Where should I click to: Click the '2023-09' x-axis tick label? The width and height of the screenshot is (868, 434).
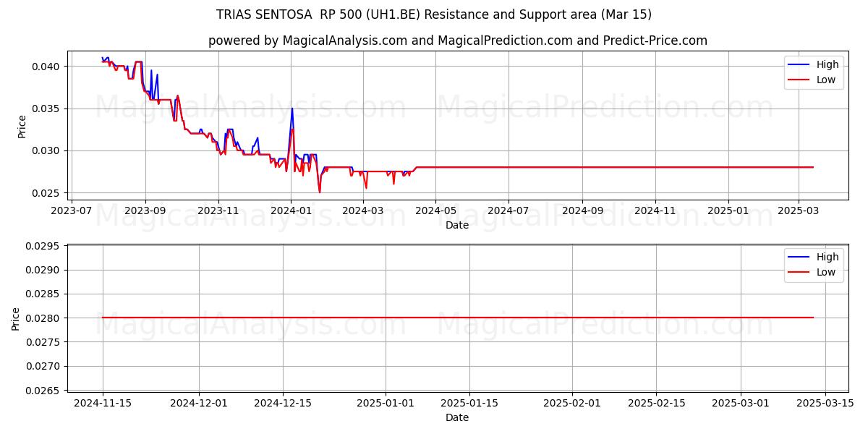(145, 211)
